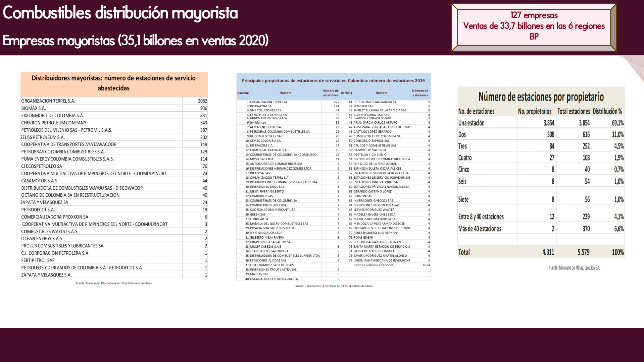Screen dimensions: 644x362
Task: Click value 69,1% in right table
Action: (x=617, y=123)
